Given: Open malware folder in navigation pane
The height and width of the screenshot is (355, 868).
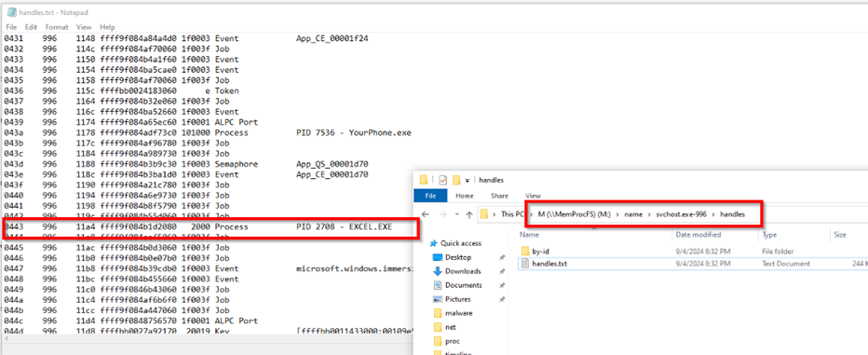Looking at the screenshot, I should click(x=459, y=313).
